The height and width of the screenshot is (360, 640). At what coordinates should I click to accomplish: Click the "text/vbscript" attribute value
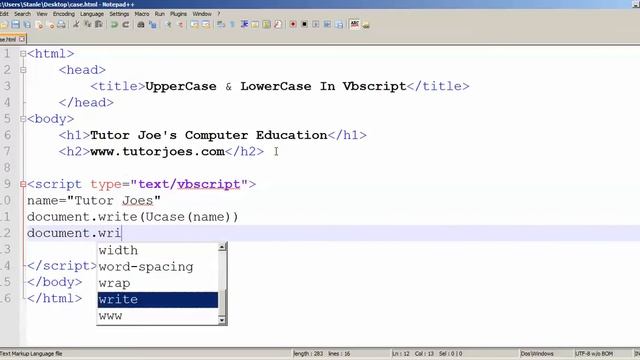pos(189,184)
